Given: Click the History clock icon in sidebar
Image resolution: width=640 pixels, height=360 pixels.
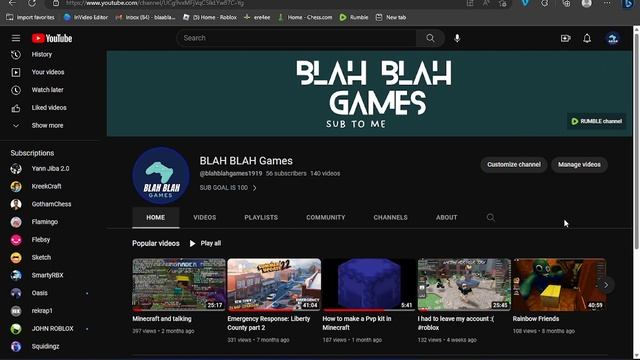Looking at the screenshot, I should tap(16, 54).
